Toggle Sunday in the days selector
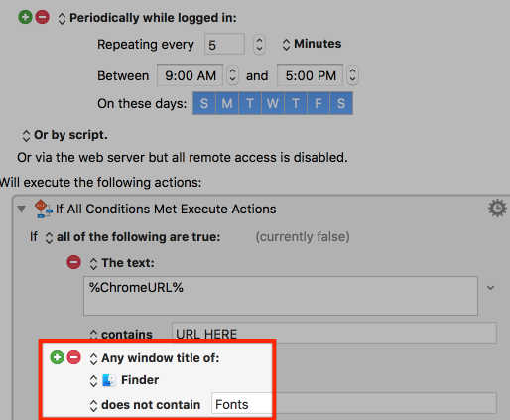The height and width of the screenshot is (420, 510). [204, 103]
